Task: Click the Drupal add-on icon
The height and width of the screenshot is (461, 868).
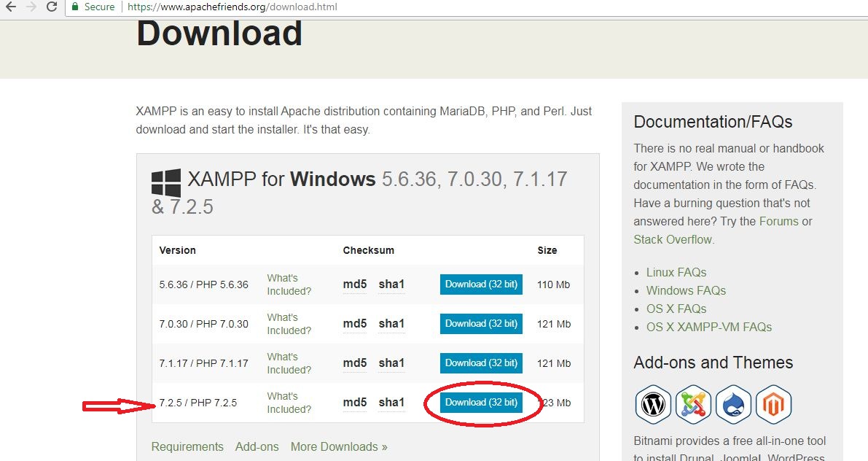Action: tap(733, 404)
